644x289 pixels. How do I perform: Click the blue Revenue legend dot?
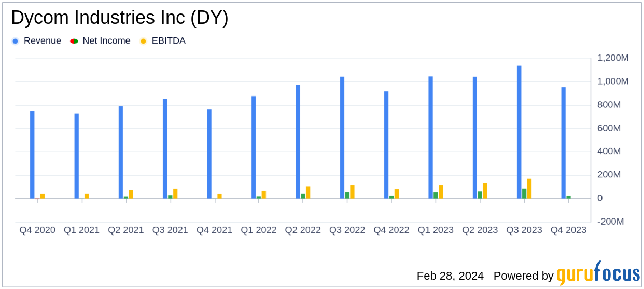point(15,41)
